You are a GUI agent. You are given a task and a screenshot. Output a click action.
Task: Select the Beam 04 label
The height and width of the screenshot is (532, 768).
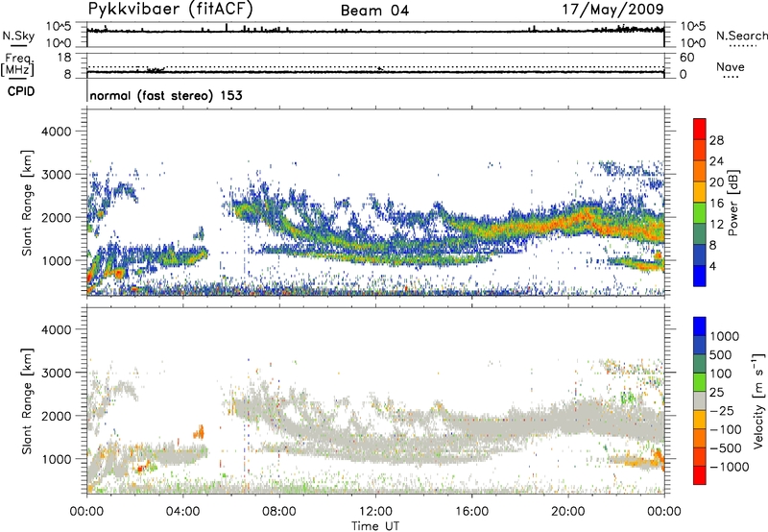point(374,11)
